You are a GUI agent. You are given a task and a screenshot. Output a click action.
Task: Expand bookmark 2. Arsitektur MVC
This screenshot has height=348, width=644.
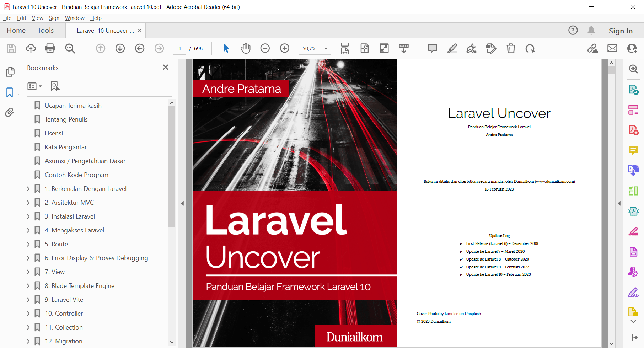(x=28, y=203)
